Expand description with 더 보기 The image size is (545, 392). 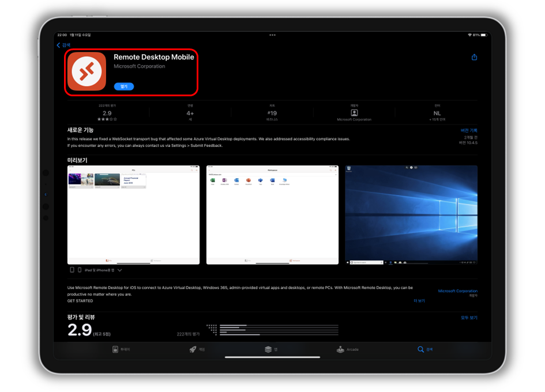pyautogui.click(x=419, y=301)
